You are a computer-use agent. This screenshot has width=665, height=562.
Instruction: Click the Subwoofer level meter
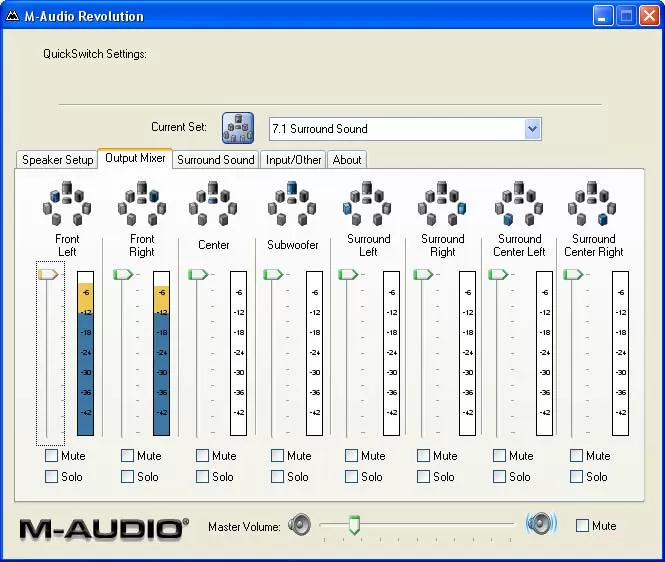[314, 353]
